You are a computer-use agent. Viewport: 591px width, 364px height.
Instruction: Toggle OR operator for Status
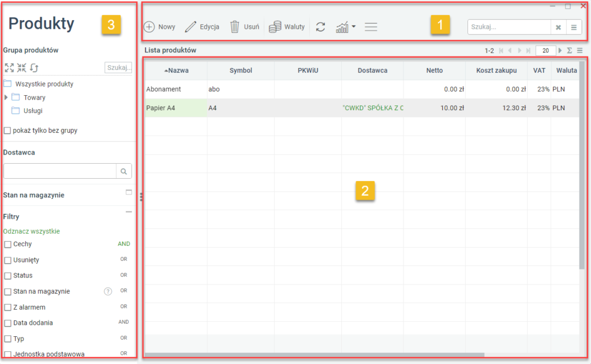coord(124,275)
